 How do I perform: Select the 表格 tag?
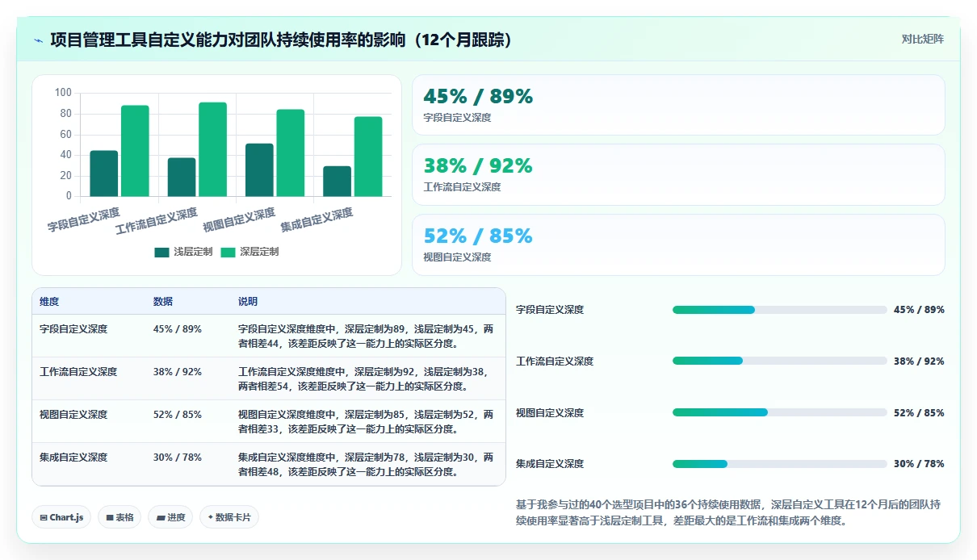tap(120, 517)
